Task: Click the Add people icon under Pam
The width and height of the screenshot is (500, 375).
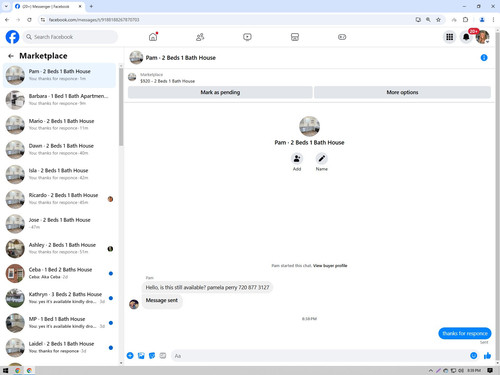Action: (x=297, y=159)
